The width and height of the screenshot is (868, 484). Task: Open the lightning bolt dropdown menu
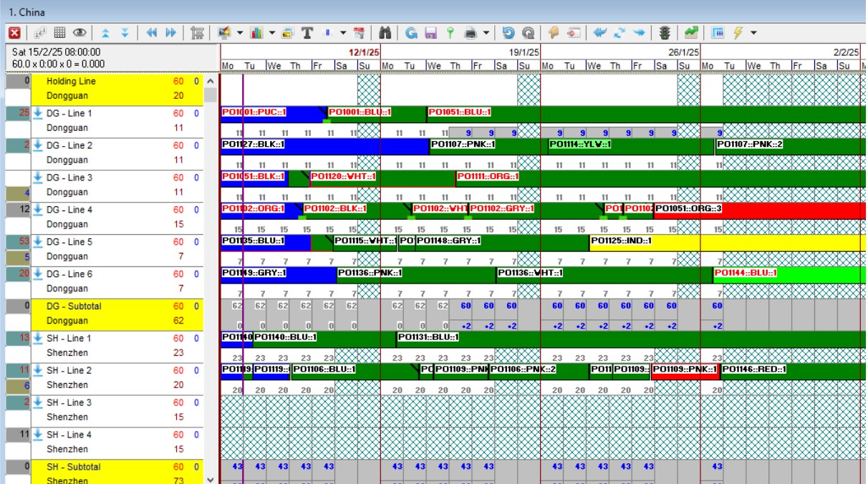pyautogui.click(x=753, y=32)
